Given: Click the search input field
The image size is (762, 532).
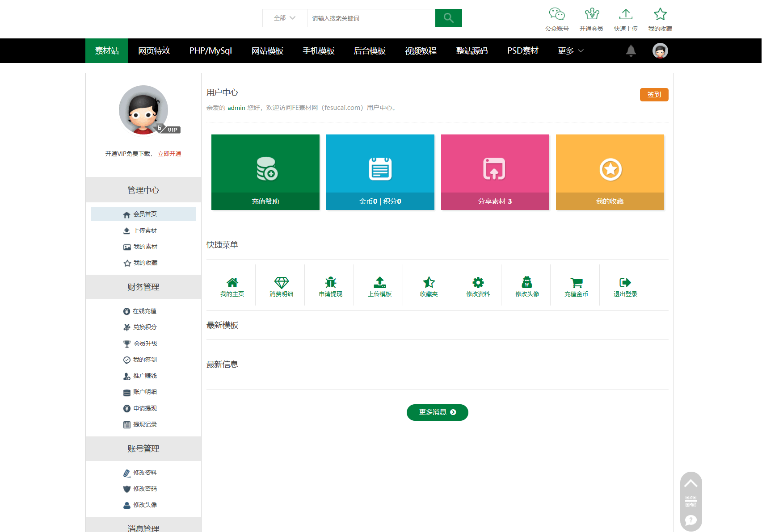Looking at the screenshot, I should (x=371, y=18).
